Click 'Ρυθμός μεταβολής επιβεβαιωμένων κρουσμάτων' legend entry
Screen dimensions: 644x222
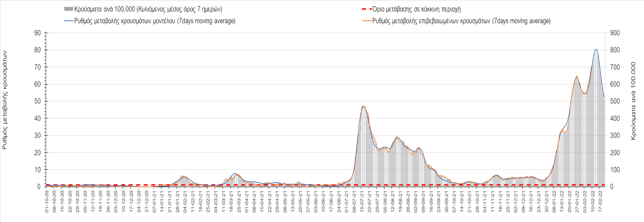[x=462, y=21]
